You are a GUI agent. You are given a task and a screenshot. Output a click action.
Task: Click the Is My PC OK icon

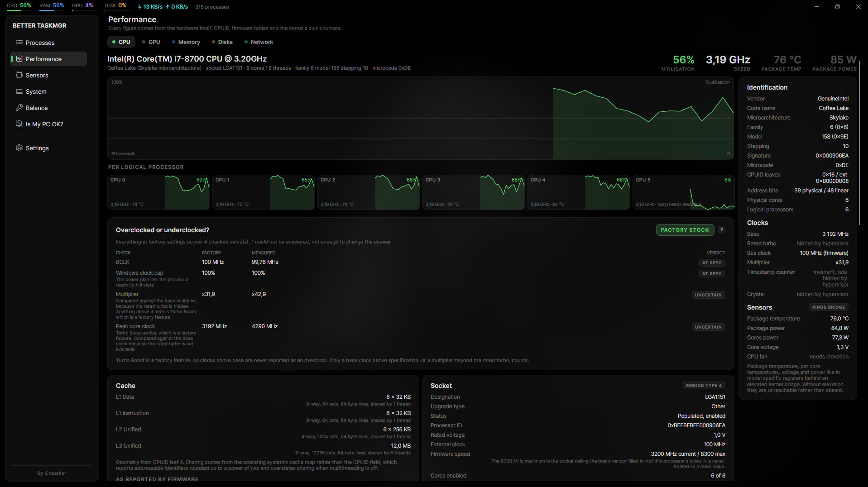19,124
